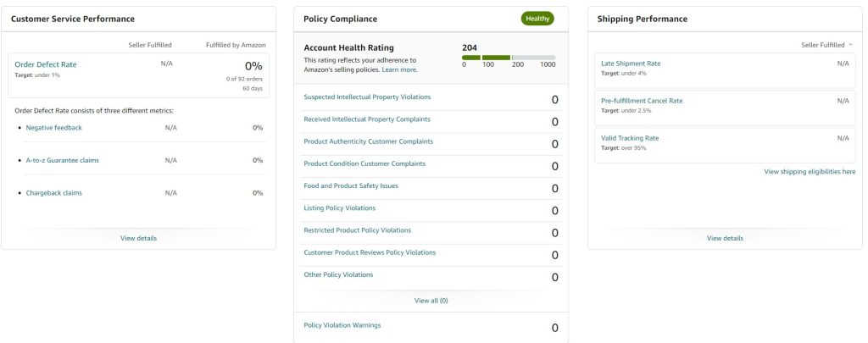Click View details under Shipping Performance
Image resolution: width=868 pixels, height=343 pixels.
tap(725, 239)
